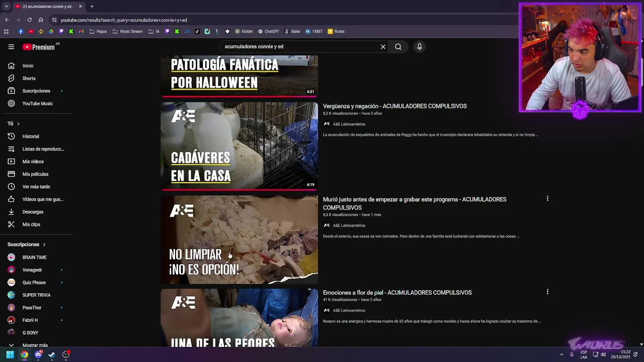
Task: Open the more-options menu for Emociones a flor de piel
Action: [547, 292]
